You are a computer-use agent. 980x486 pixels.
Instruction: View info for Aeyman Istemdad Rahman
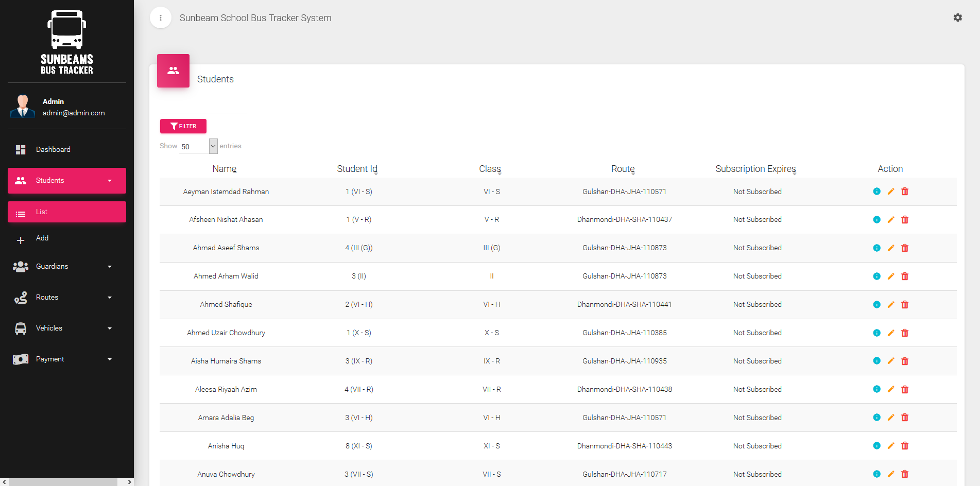[x=876, y=192]
